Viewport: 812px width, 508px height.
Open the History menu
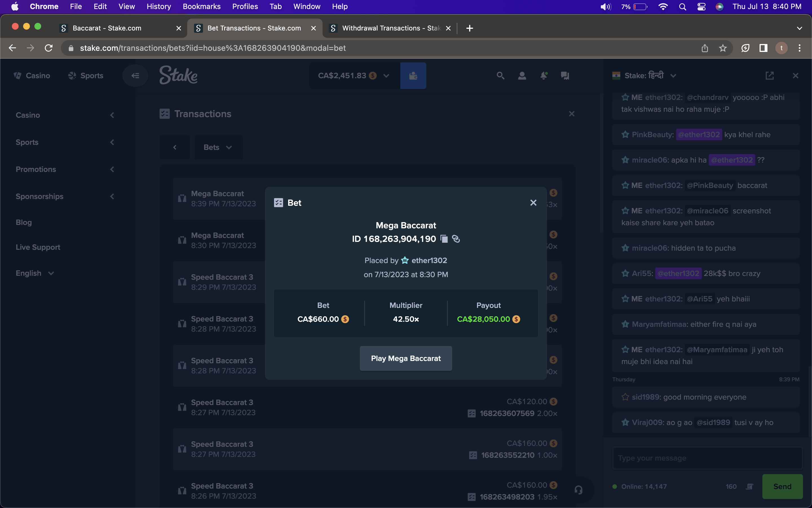click(x=159, y=6)
